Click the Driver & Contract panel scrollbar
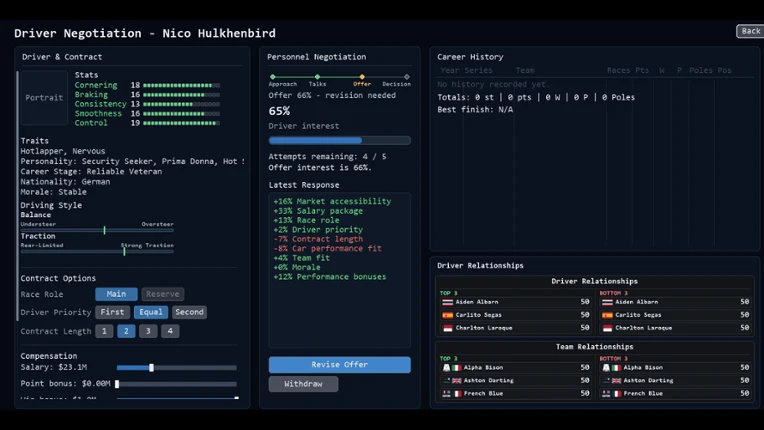The height and width of the screenshot is (430, 764). tap(18, 196)
